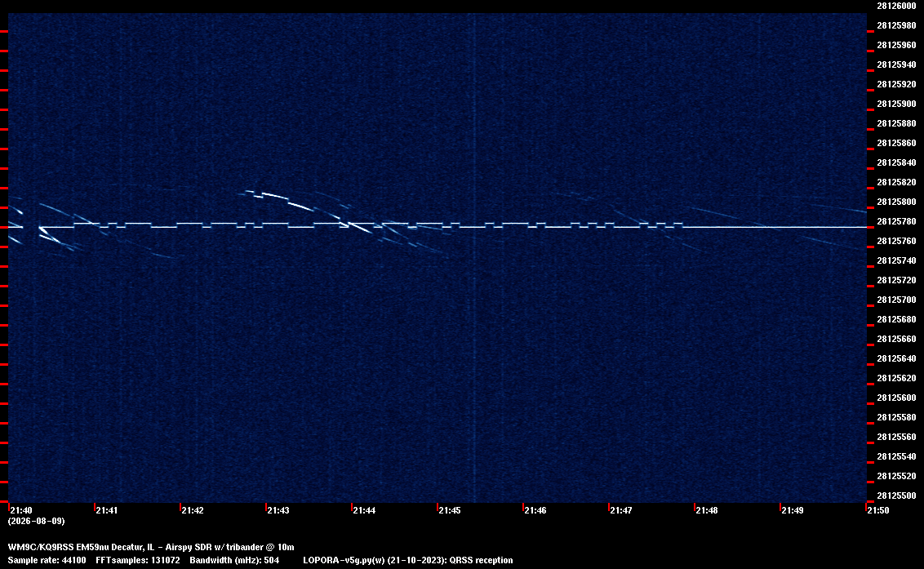Click the LOPORA-v5g.py(w) QRSS reception text
The image size is (924, 569).
pyautogui.click(x=408, y=560)
